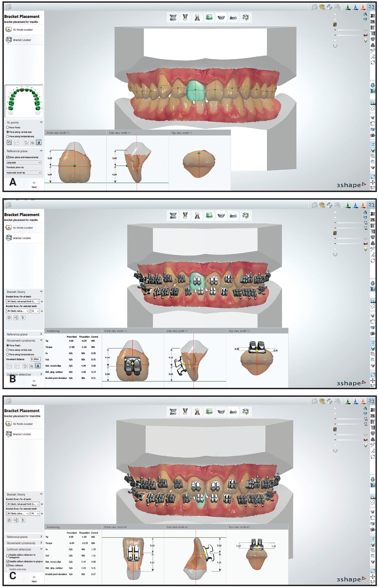Open the tooth number 41 dropdown
379x588 pixels.
(x=35, y=514)
